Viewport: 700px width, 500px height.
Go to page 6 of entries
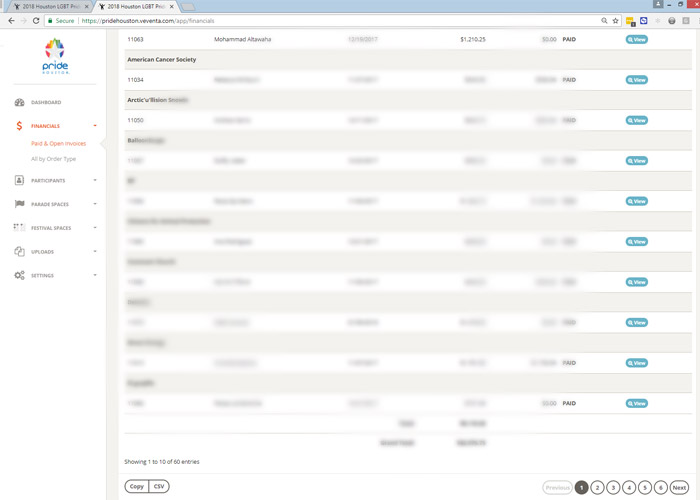(x=661, y=488)
